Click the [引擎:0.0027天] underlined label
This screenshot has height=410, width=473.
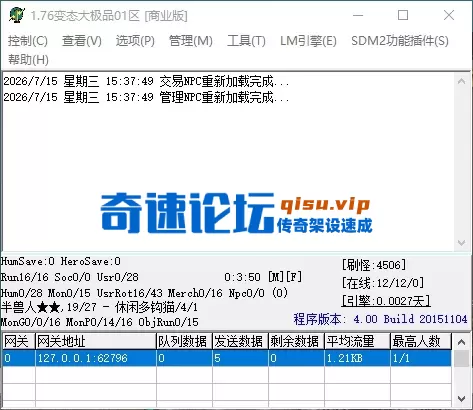386,301
